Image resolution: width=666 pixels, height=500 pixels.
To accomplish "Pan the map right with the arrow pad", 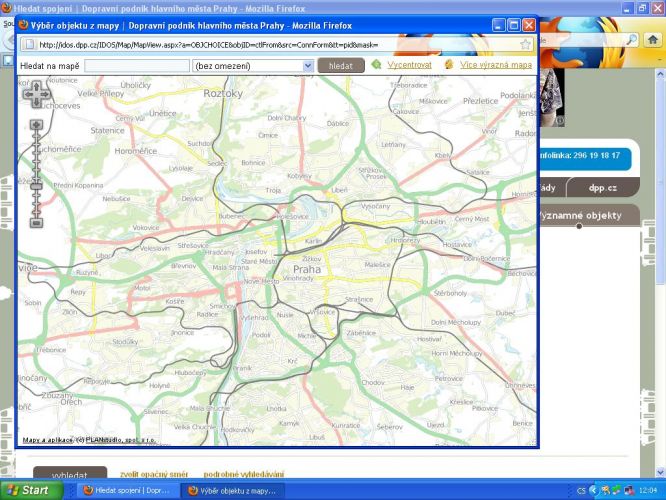I will click(45, 94).
